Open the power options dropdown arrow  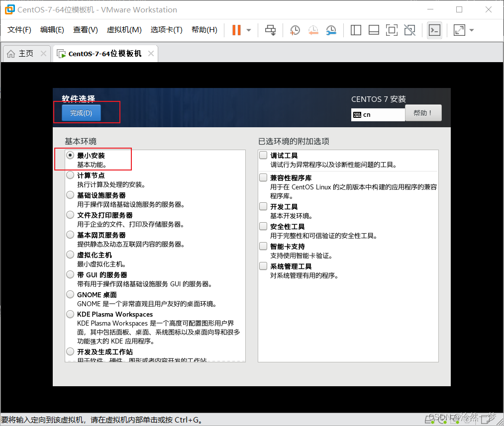(x=248, y=30)
